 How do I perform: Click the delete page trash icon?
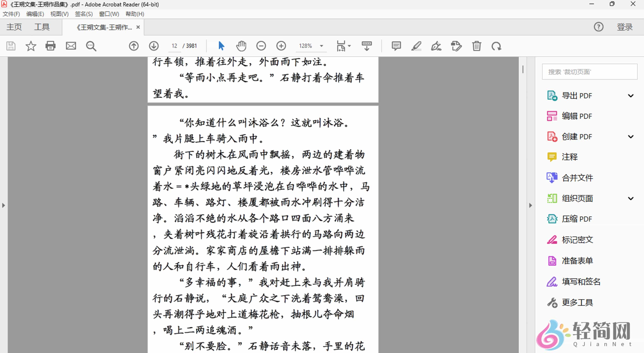click(x=476, y=46)
